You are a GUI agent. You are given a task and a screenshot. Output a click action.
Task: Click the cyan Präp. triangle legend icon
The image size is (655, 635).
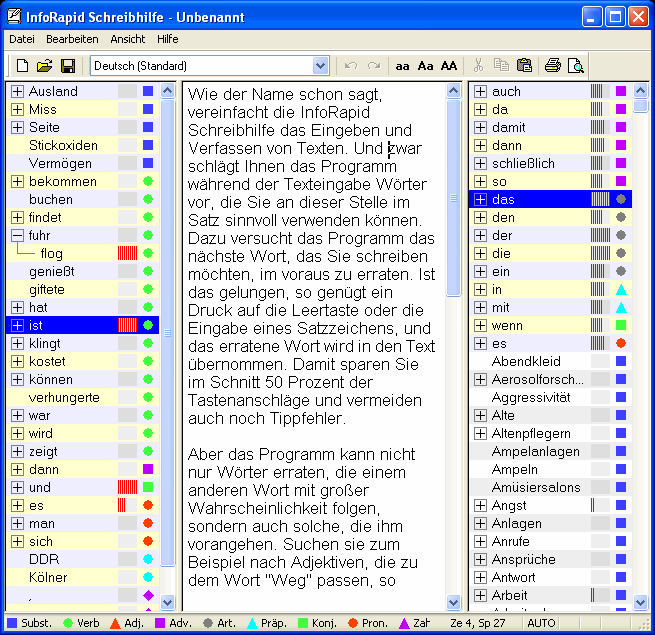pos(252,623)
